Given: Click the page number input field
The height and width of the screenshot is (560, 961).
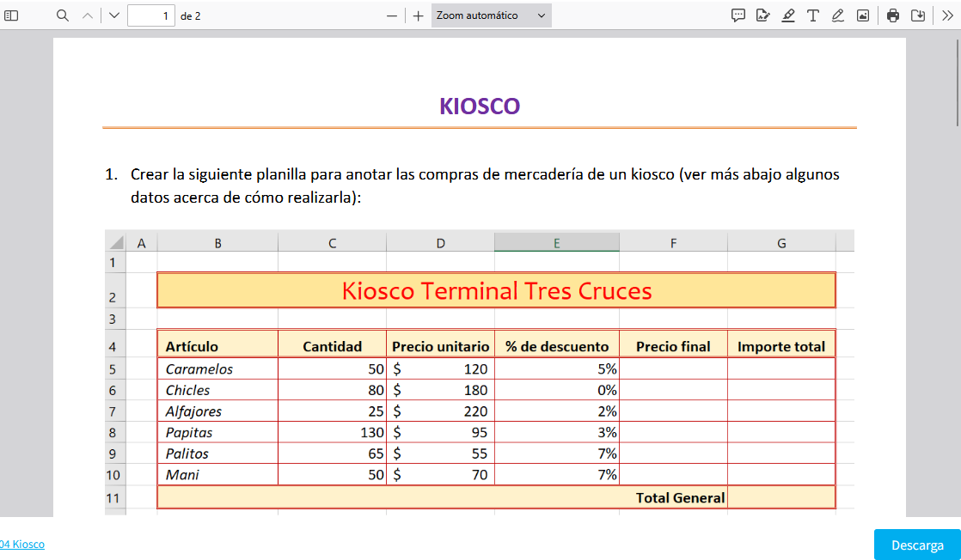Looking at the screenshot, I should (x=150, y=15).
